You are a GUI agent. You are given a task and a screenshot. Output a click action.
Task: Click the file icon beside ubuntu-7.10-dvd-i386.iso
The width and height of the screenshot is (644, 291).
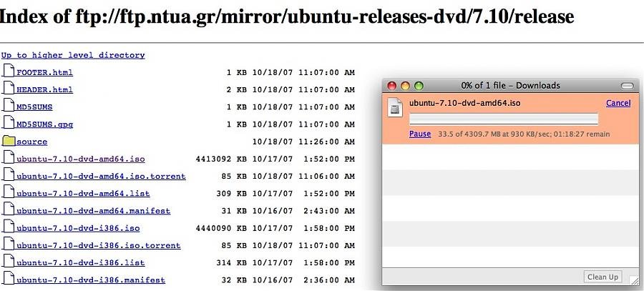coord(9,227)
